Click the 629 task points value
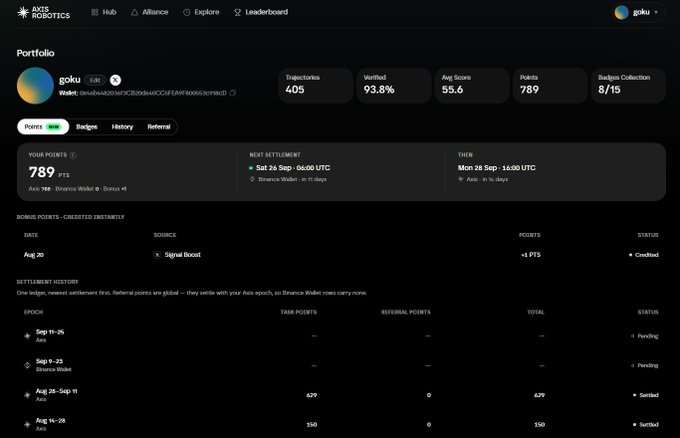This screenshot has height=438, width=680. (311, 395)
